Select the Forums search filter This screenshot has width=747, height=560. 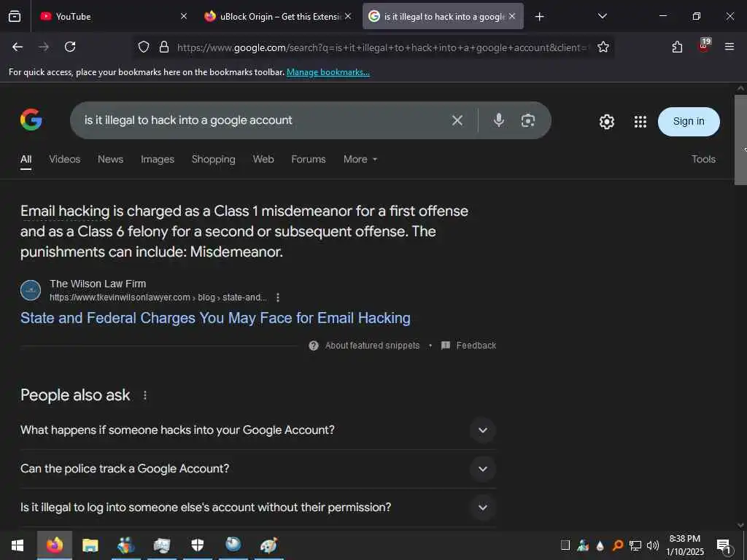(x=309, y=159)
